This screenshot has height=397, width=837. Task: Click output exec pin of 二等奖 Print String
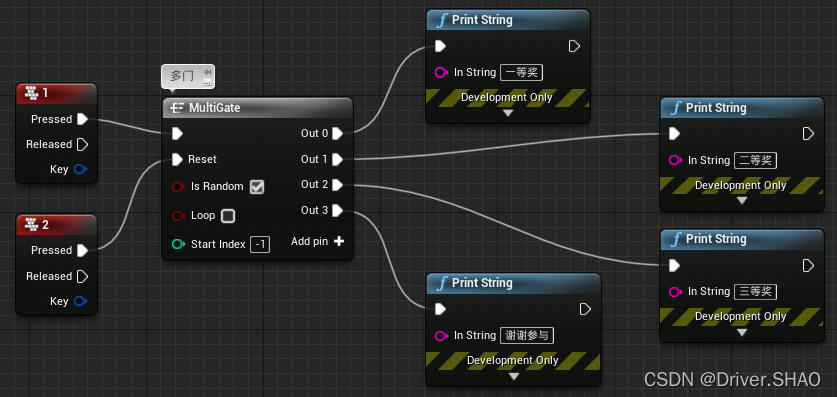pos(809,133)
